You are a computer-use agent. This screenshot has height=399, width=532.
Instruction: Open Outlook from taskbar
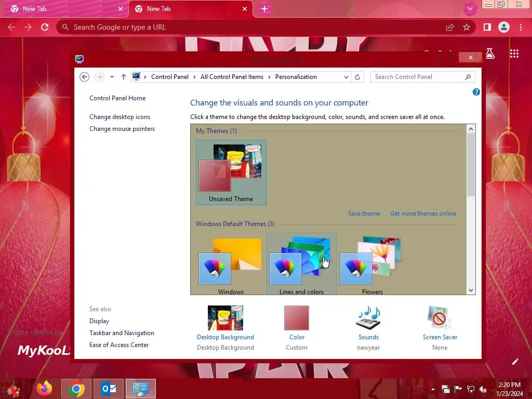108,389
